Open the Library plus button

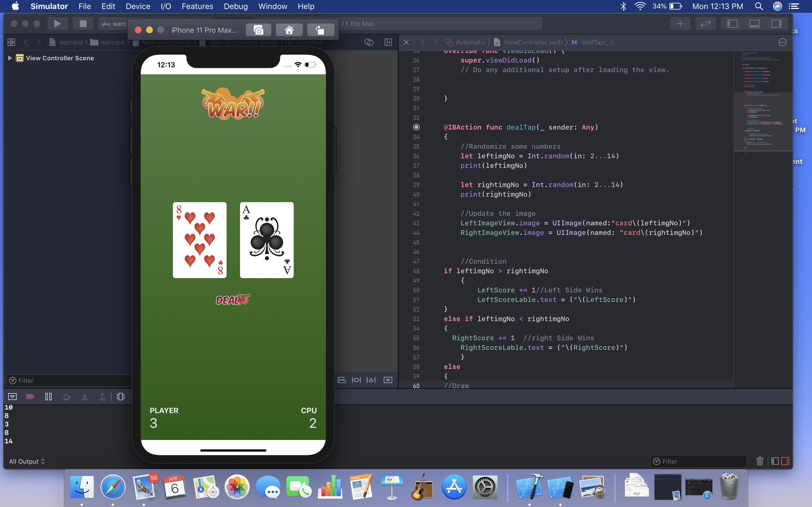coord(680,24)
